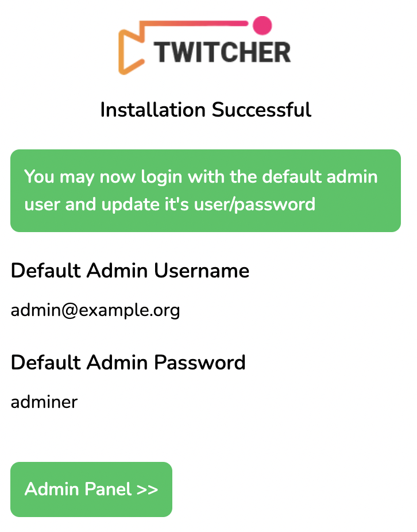The image size is (417, 532).
Task: Click the green success notification banner
Action: (x=206, y=191)
